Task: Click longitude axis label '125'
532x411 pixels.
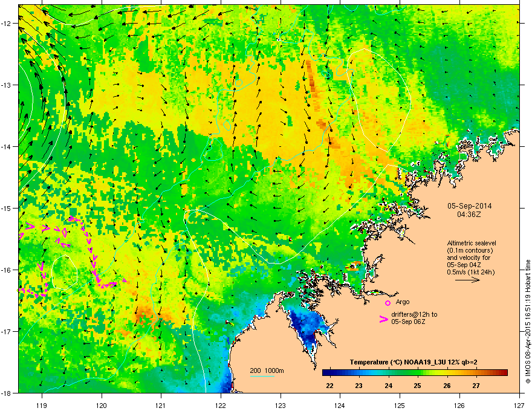Action: coord(400,405)
